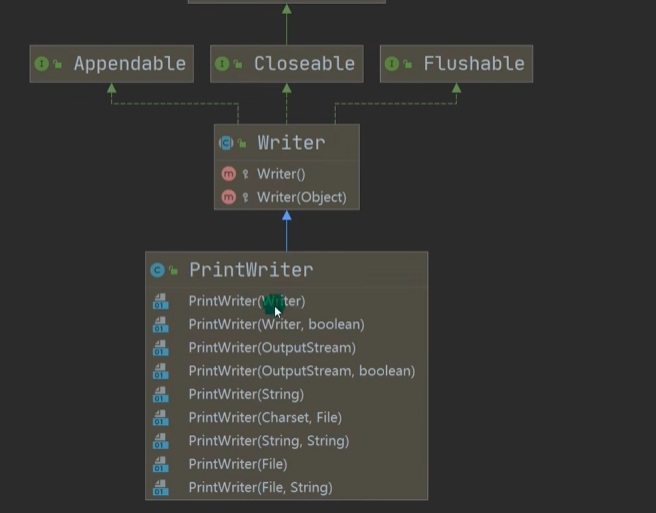
Task: Click constructor icon beside PrintWriter(OutputStream)
Action: pyautogui.click(x=161, y=348)
